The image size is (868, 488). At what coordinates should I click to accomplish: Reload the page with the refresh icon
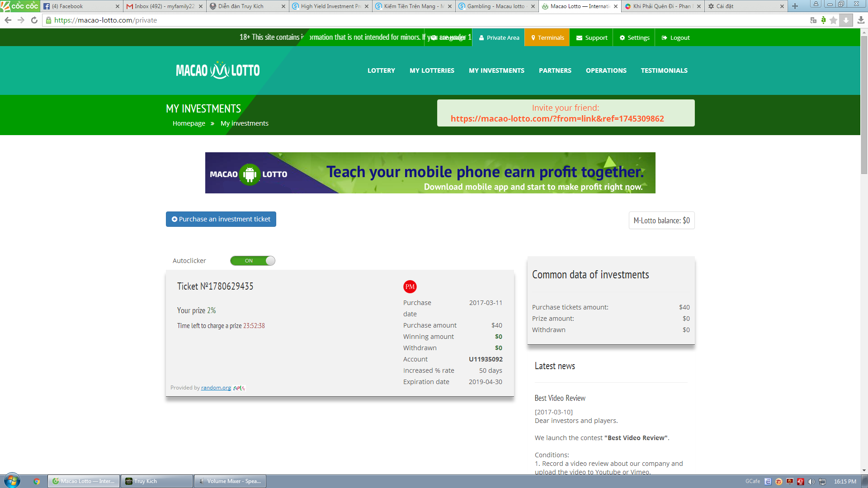pos(34,20)
